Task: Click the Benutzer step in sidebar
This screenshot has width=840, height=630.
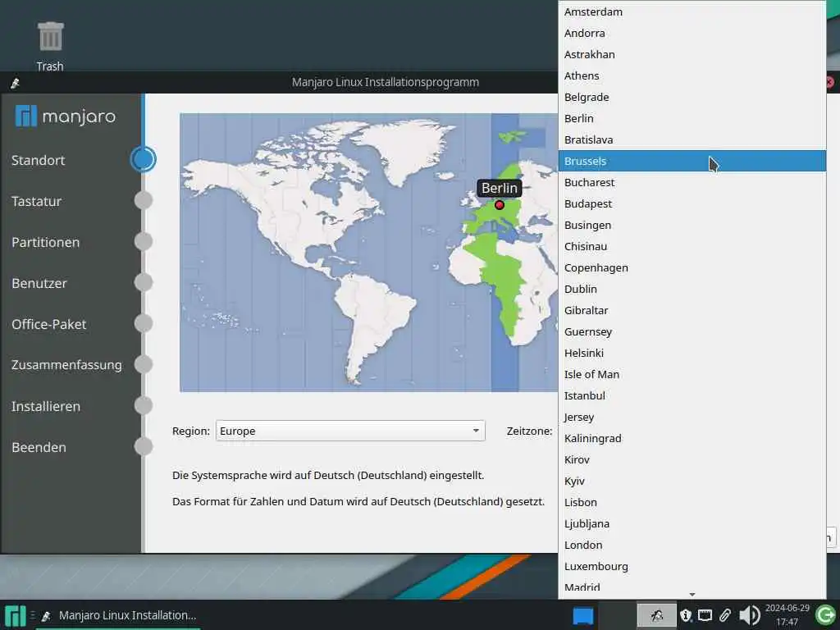Action: pyautogui.click(x=39, y=283)
